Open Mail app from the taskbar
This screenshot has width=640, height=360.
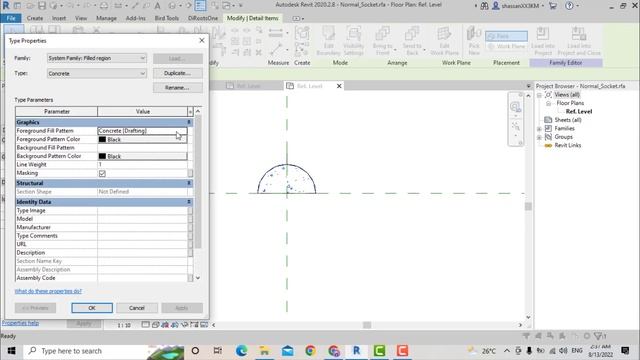(x=287, y=351)
